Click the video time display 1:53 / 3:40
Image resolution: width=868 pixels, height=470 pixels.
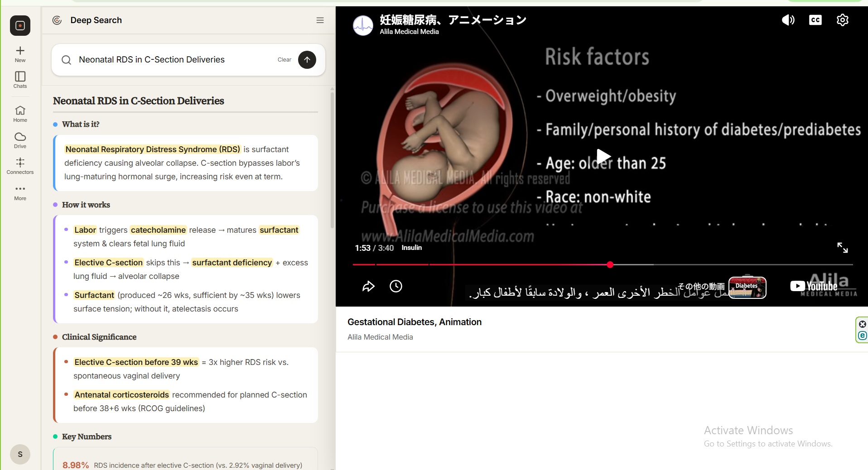coord(374,248)
